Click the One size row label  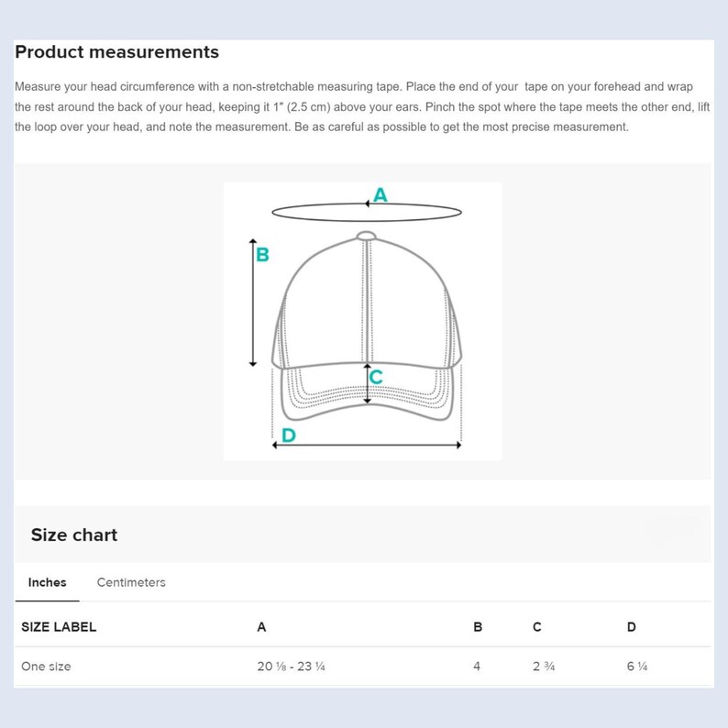point(46,667)
